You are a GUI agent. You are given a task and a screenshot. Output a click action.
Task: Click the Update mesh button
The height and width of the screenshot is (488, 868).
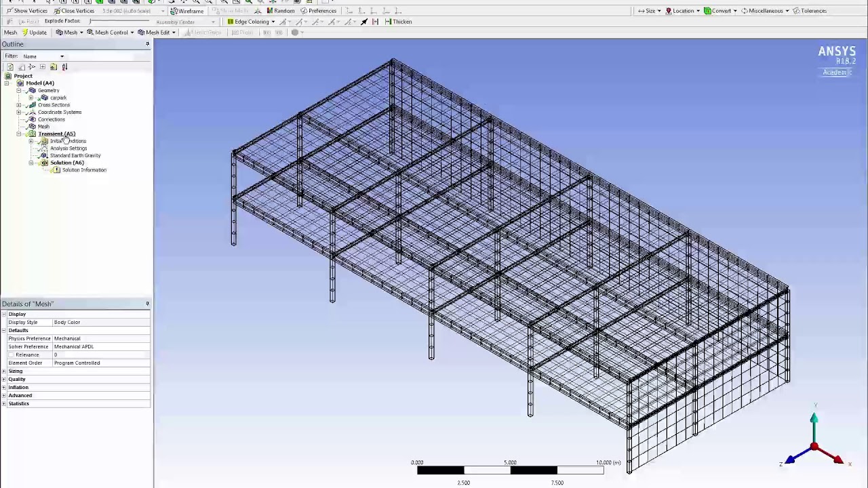click(x=34, y=33)
